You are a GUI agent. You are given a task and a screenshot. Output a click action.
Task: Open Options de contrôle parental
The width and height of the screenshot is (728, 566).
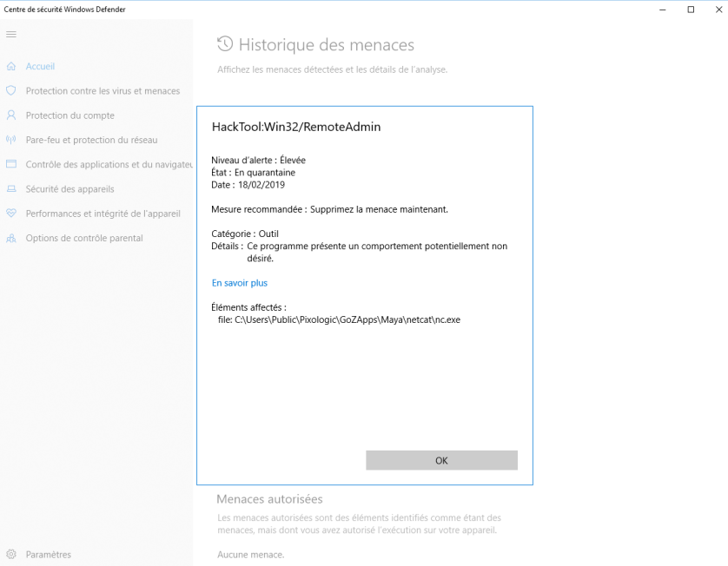[84, 238]
